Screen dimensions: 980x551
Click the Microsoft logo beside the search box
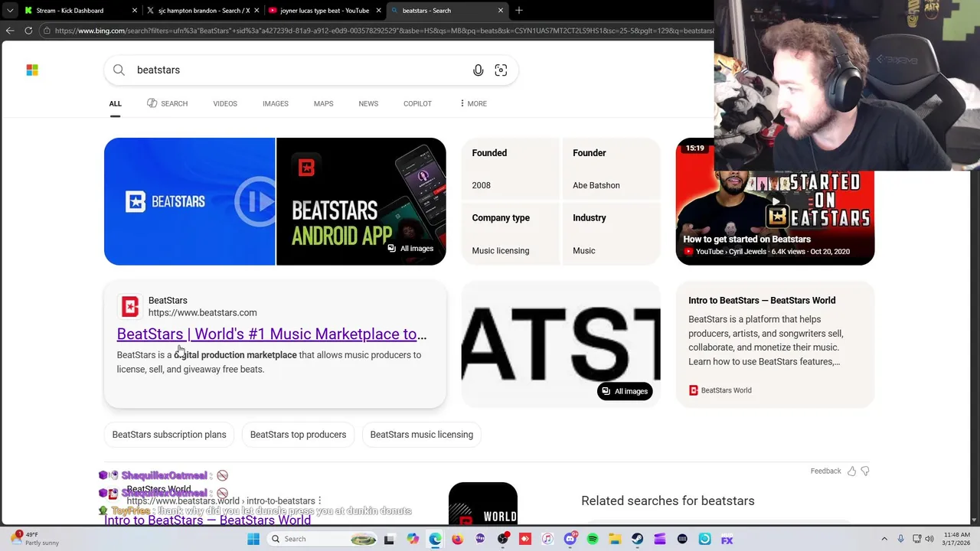pos(32,70)
